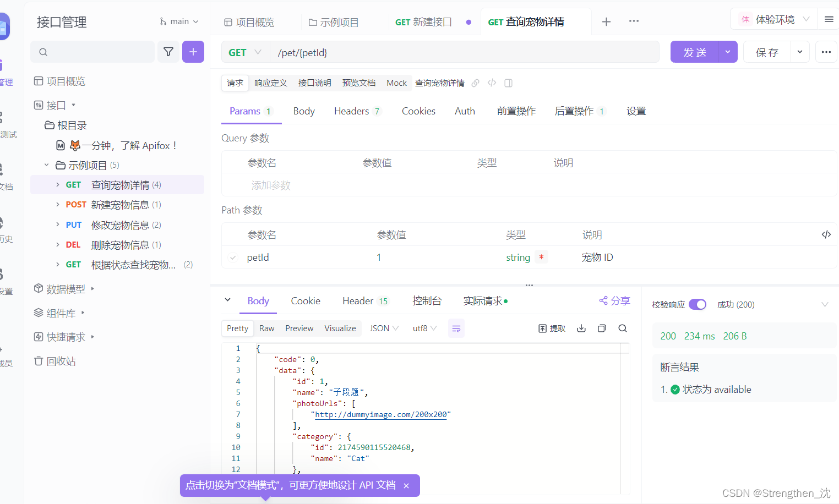The height and width of the screenshot is (504, 839).
Task: Switch to the Headers tab
Action: (357, 111)
